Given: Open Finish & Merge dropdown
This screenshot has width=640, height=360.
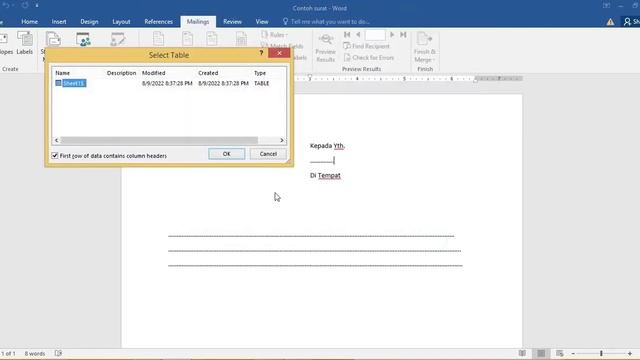Looking at the screenshot, I should coord(424,47).
